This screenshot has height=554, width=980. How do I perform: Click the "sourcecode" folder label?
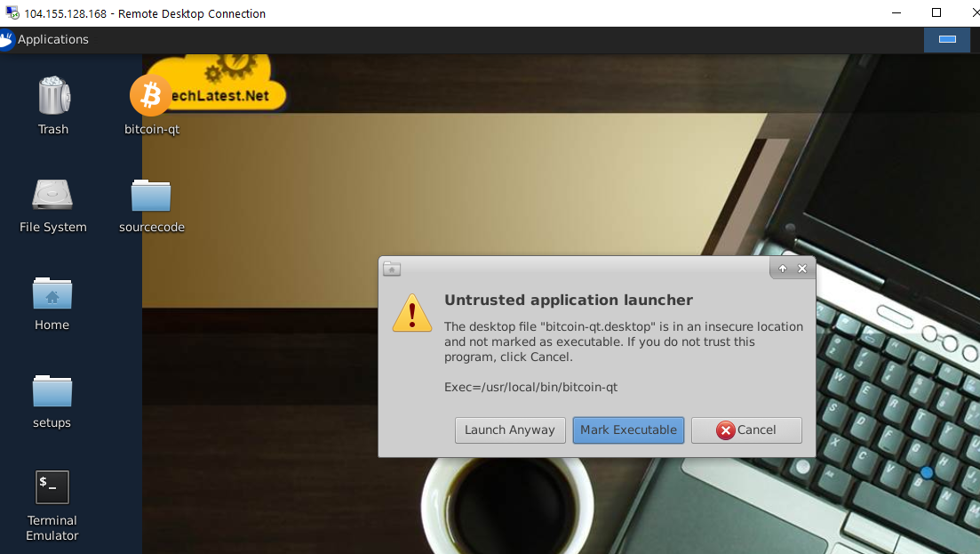click(152, 227)
